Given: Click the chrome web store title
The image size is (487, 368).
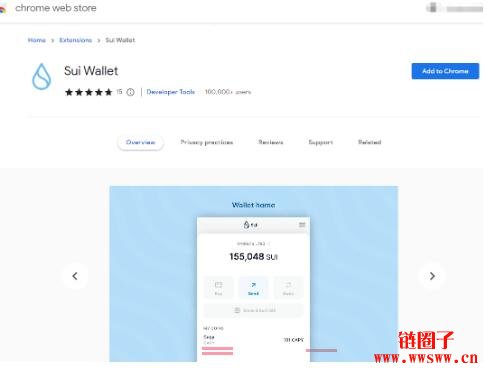Looking at the screenshot, I should [x=56, y=8].
